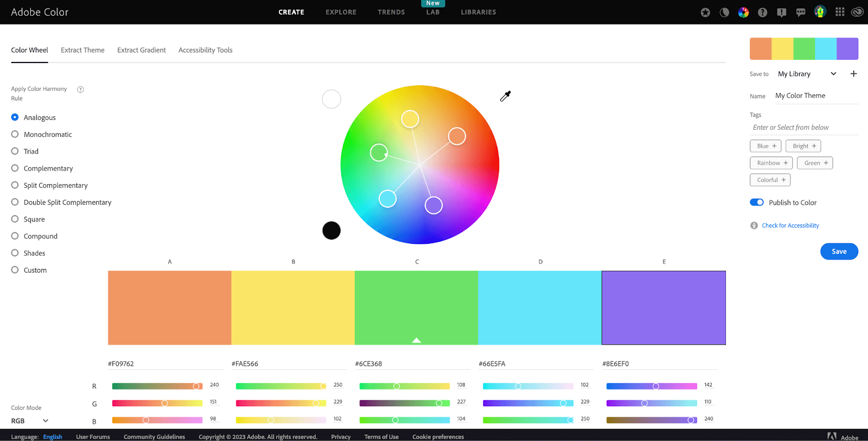Click the plus icon to add library
The width and height of the screenshot is (868, 441).
(x=853, y=74)
